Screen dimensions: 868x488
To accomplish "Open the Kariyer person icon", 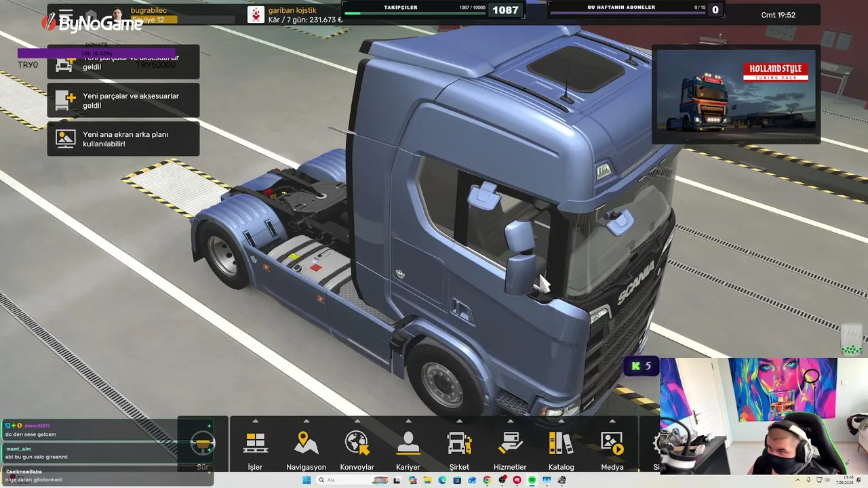I will [408, 443].
